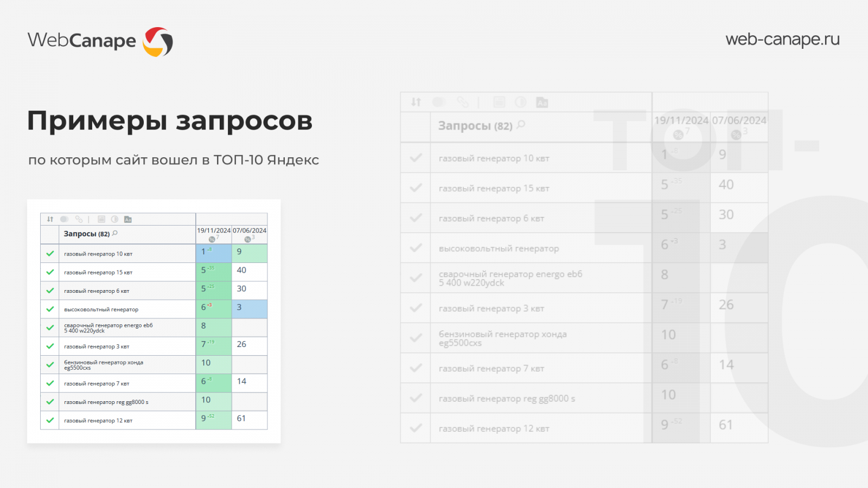Click blue position cell 3 in the white card
Screen dimensions: 868x488
[x=250, y=309]
